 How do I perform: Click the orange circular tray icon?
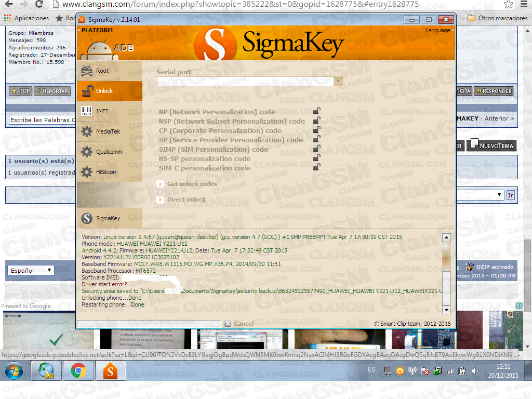pyautogui.click(x=400, y=371)
